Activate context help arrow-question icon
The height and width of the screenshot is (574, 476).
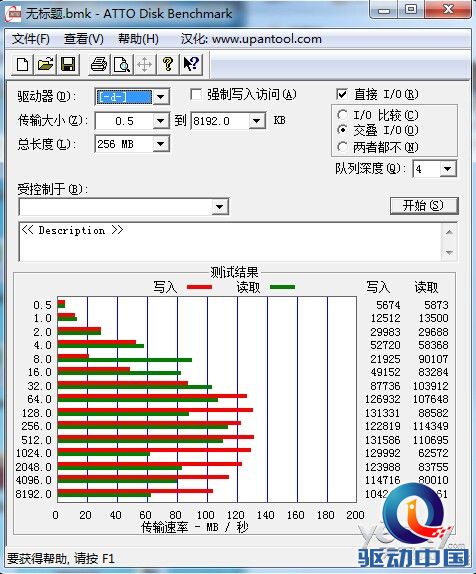click(x=191, y=65)
